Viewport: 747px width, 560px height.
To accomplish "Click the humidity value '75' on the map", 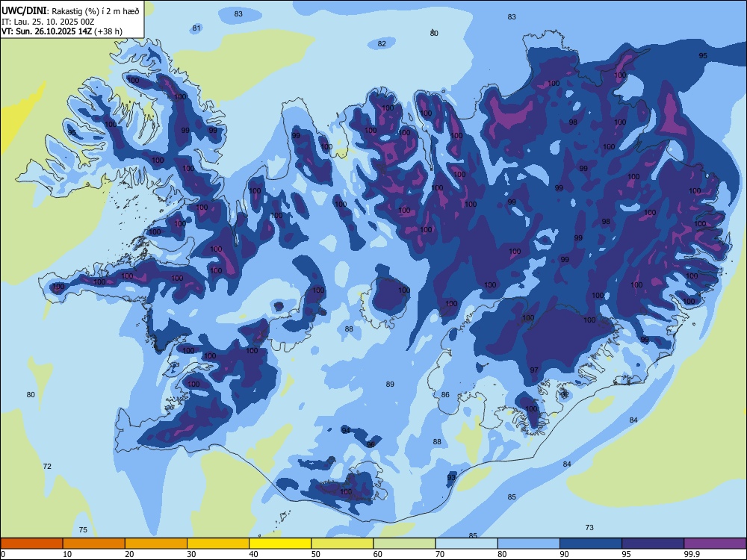I will (x=83, y=530).
